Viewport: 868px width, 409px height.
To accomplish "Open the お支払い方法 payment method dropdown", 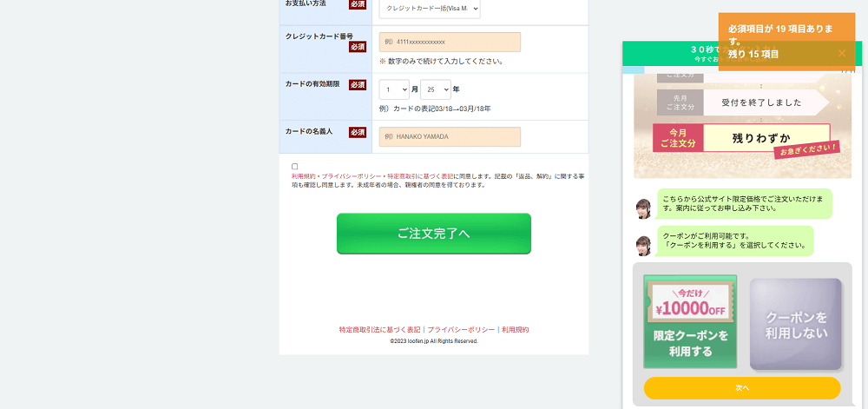I will 429,9.
